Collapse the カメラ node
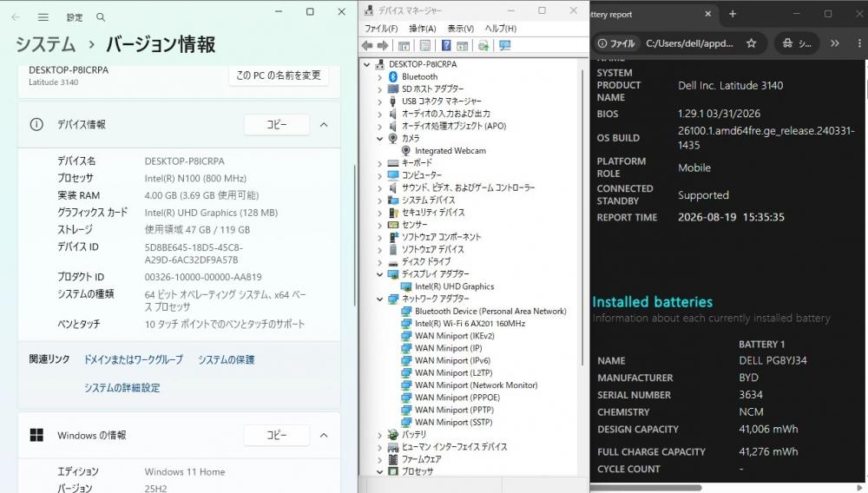The width and height of the screenshot is (868, 493). (x=380, y=138)
